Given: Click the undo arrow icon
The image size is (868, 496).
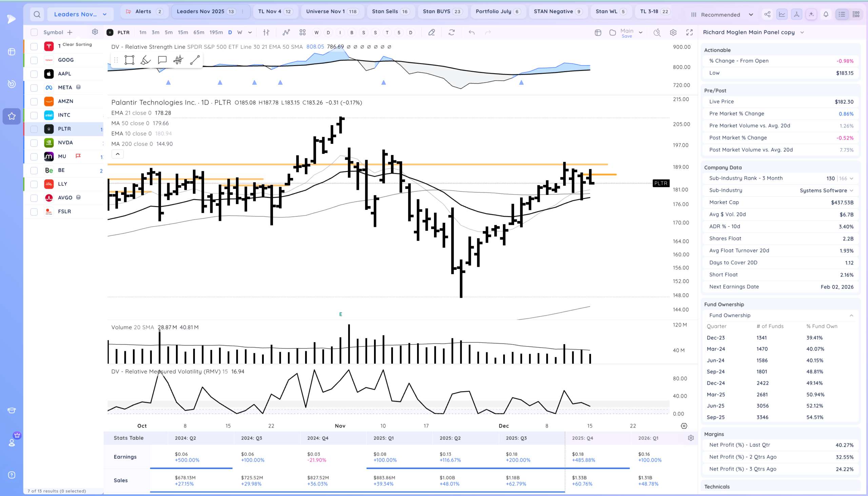Looking at the screenshot, I should tap(472, 32).
